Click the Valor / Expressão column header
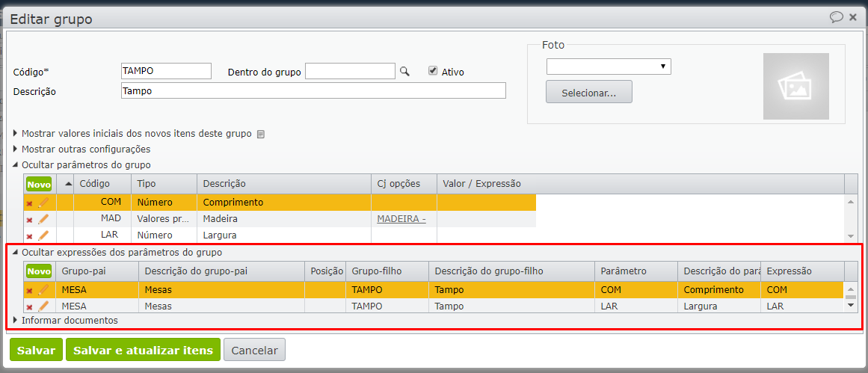The image size is (868, 373). click(x=641, y=183)
